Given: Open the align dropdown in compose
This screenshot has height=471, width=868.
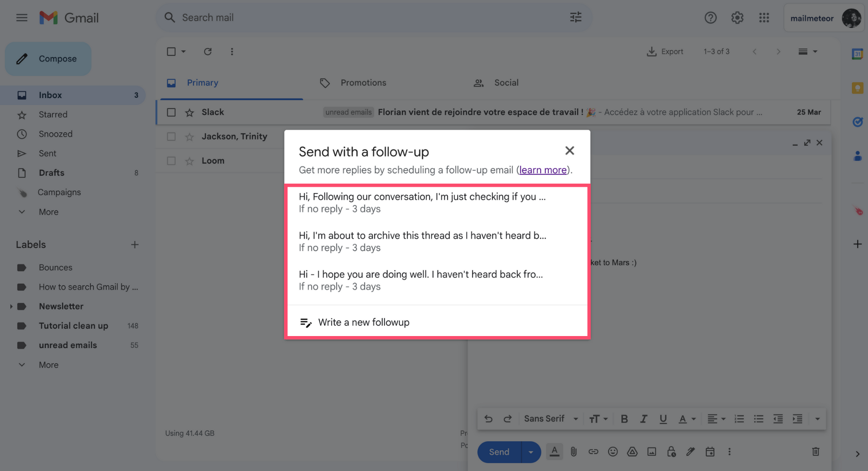Looking at the screenshot, I should (716, 419).
